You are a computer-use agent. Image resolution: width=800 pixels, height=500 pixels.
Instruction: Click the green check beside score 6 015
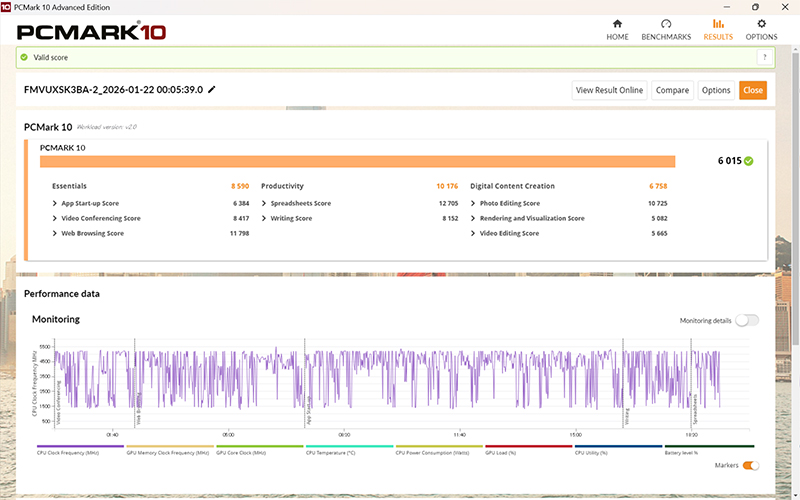tap(749, 161)
